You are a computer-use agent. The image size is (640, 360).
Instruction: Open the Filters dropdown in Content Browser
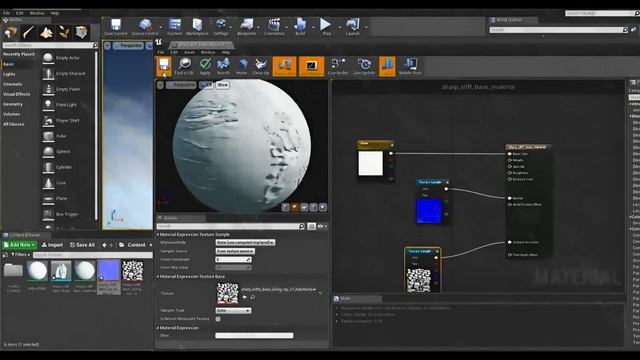coord(20,255)
